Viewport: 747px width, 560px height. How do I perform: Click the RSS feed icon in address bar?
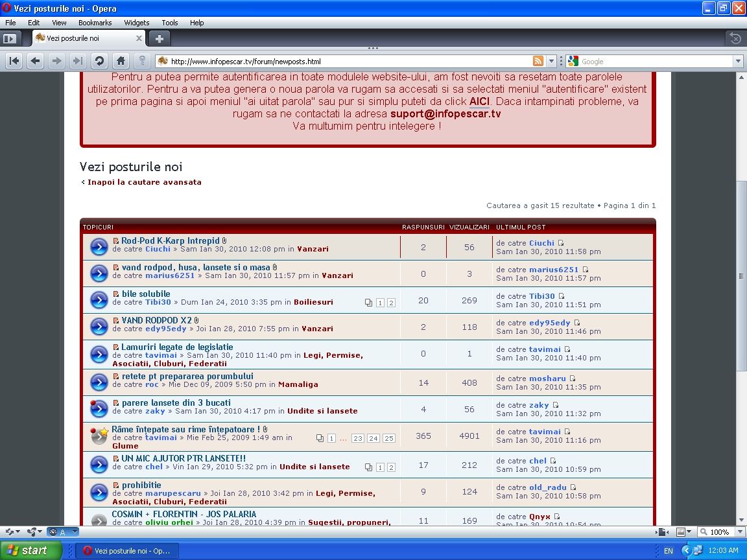(538, 62)
